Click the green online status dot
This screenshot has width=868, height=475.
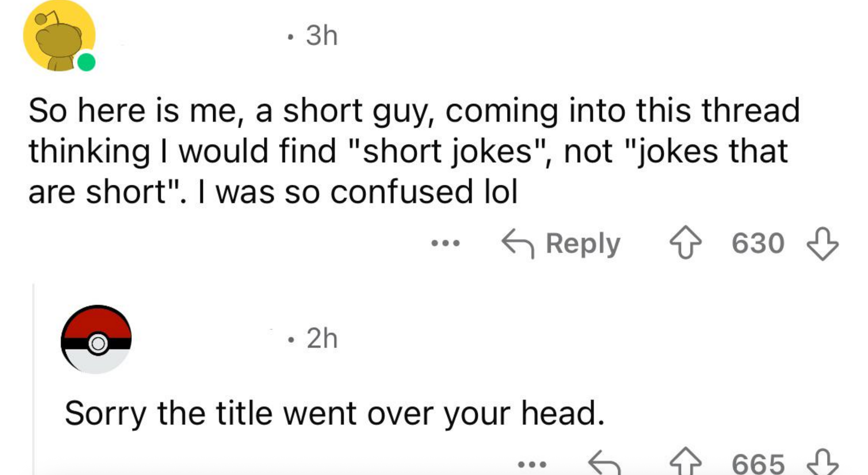[x=86, y=62]
